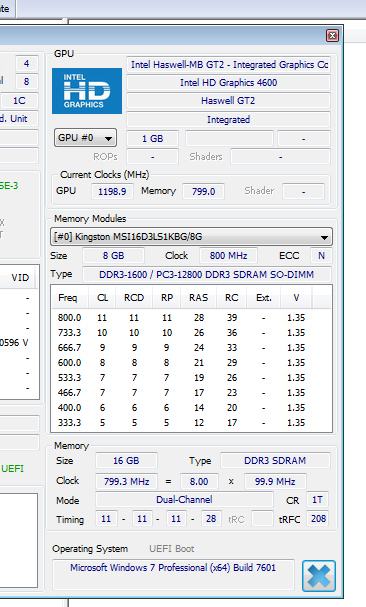Click the 1 GB video memory value

coord(153,139)
